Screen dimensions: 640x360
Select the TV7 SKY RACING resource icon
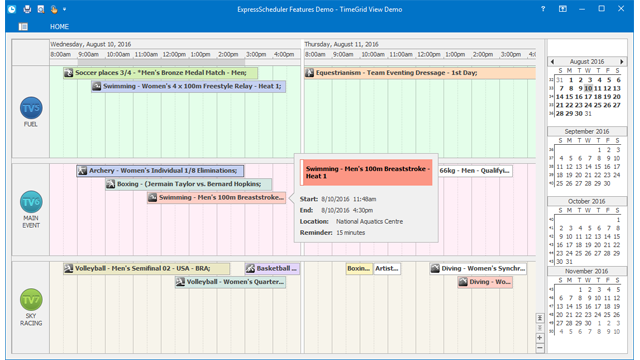point(31,300)
